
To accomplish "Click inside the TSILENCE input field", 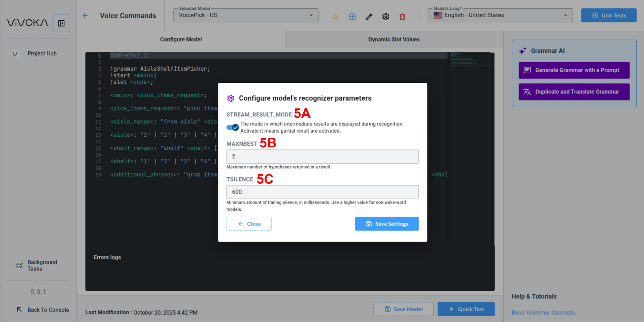I will coord(322,192).
